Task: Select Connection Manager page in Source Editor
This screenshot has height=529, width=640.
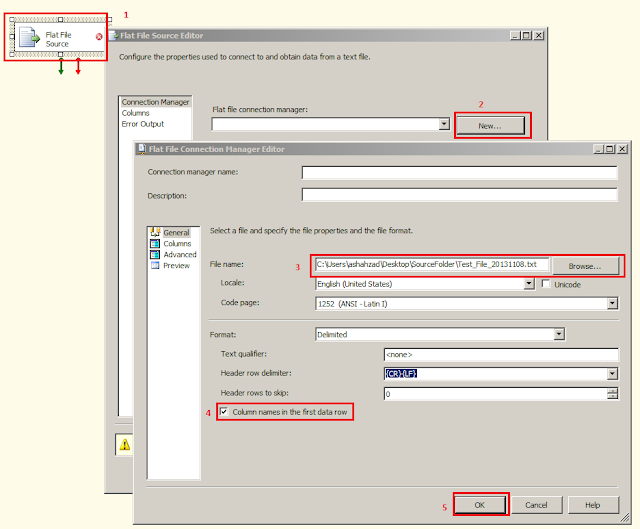Action: [155, 102]
